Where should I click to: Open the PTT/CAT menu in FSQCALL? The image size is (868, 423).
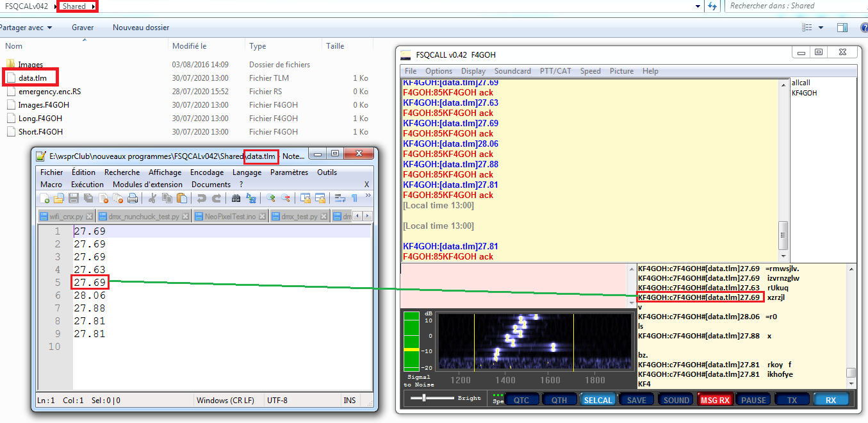coord(555,71)
